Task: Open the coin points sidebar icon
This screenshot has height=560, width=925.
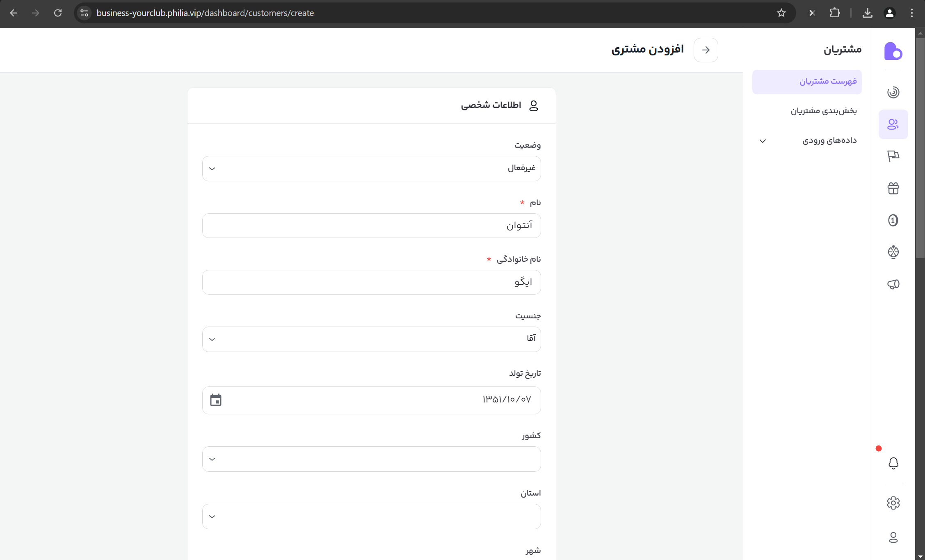Action: (x=893, y=220)
